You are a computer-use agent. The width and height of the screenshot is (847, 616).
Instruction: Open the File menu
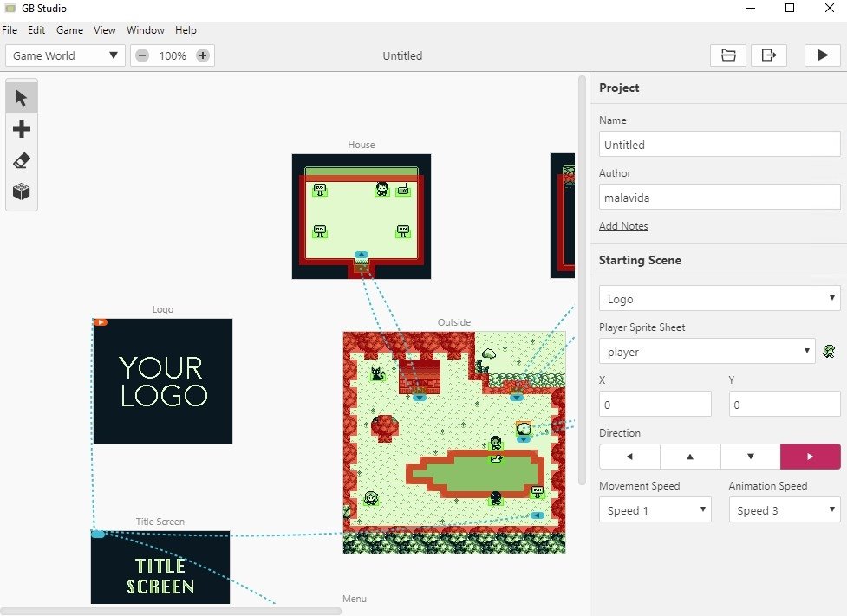10,30
